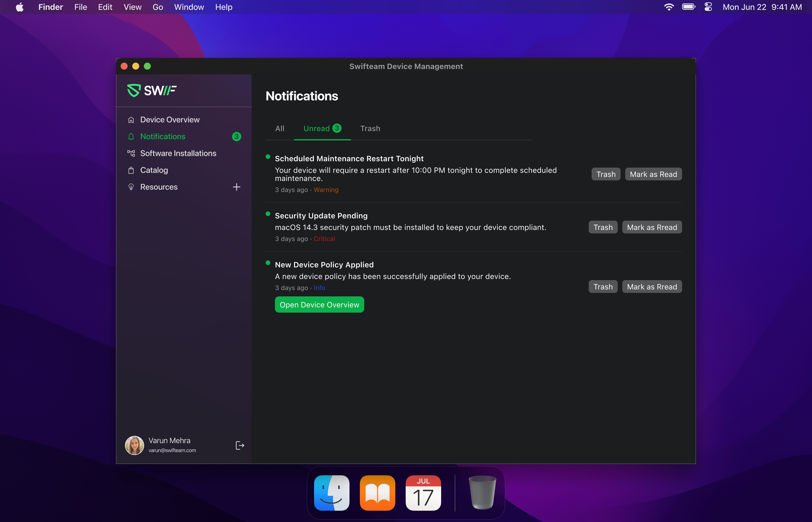Click the Notifications page heading
This screenshot has height=522, width=812.
(302, 96)
